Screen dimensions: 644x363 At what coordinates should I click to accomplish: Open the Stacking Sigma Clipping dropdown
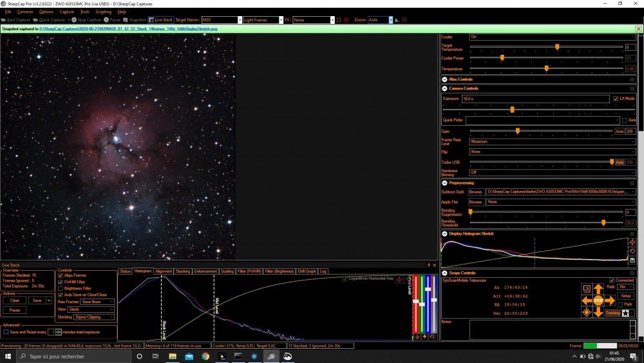tap(94, 317)
